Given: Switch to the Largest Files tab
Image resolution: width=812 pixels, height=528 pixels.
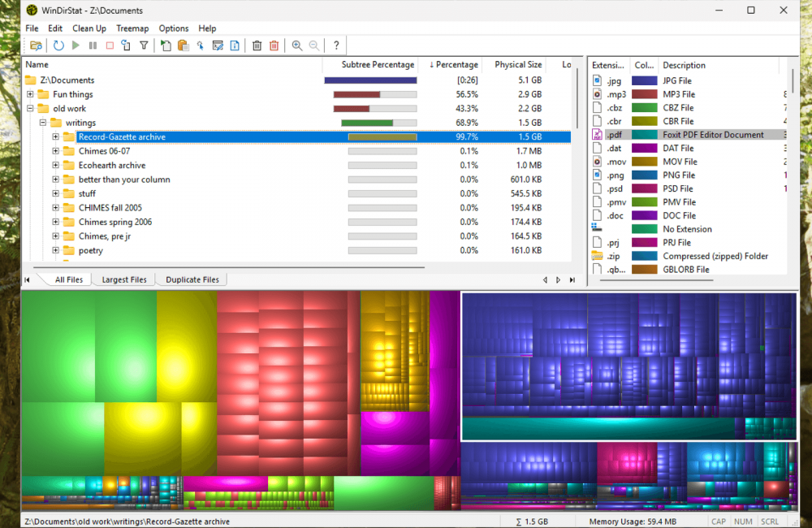Looking at the screenshot, I should 124,279.
